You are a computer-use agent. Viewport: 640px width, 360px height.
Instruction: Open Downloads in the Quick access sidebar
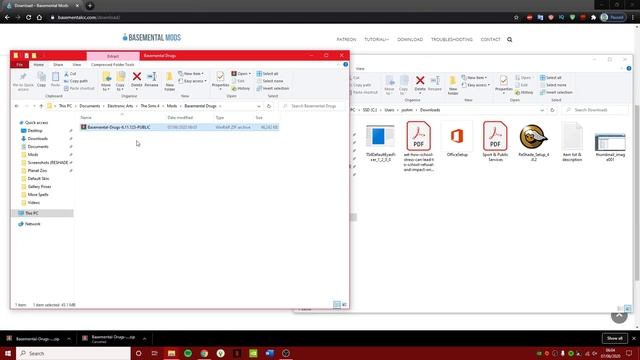click(x=38, y=139)
